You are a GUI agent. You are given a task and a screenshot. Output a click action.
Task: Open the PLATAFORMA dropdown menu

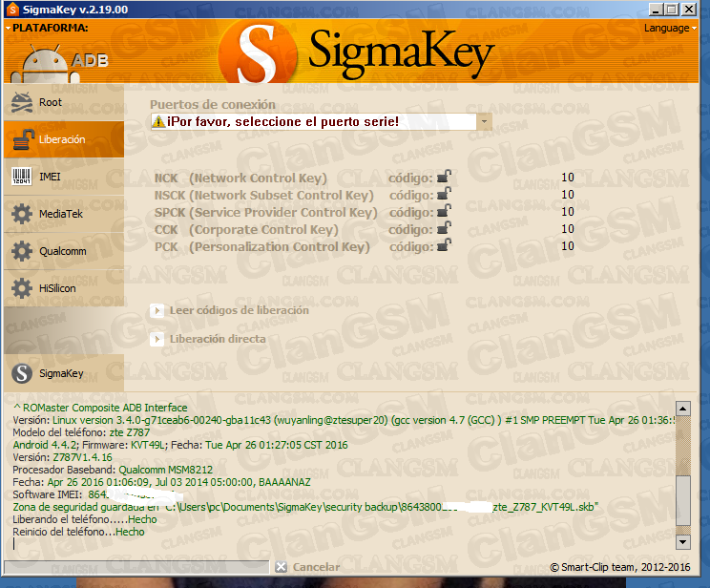coord(47,28)
